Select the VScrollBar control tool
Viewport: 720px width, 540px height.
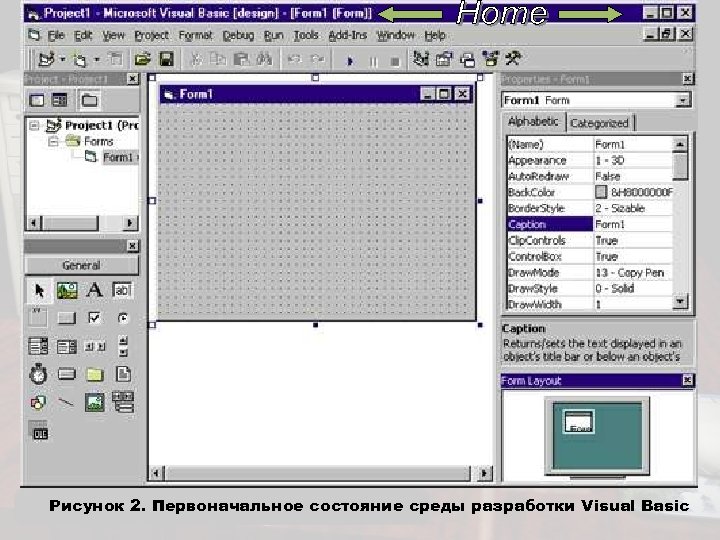click(x=123, y=346)
